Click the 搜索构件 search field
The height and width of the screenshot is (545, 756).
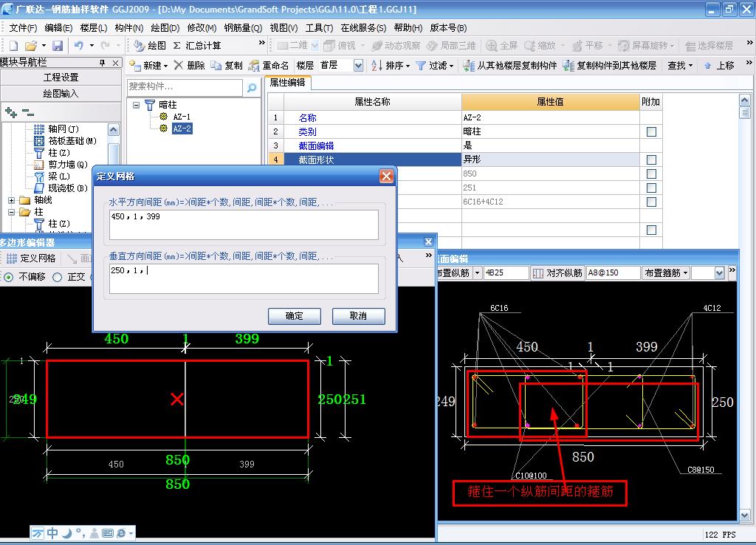click(x=185, y=87)
